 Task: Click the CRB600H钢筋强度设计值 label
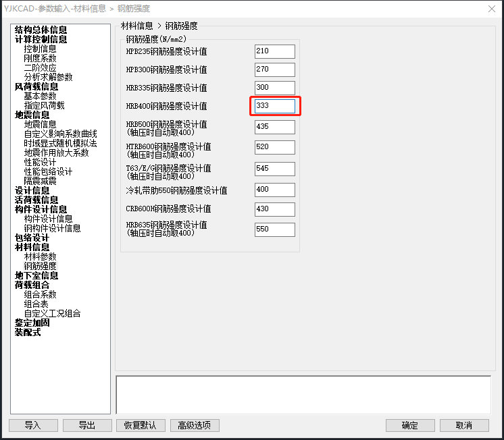tap(168, 209)
